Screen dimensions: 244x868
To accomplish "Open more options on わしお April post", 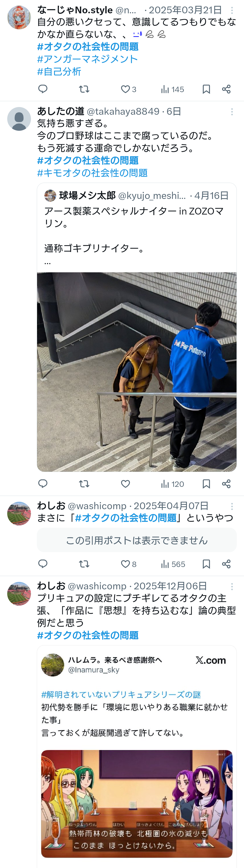I will (232, 506).
